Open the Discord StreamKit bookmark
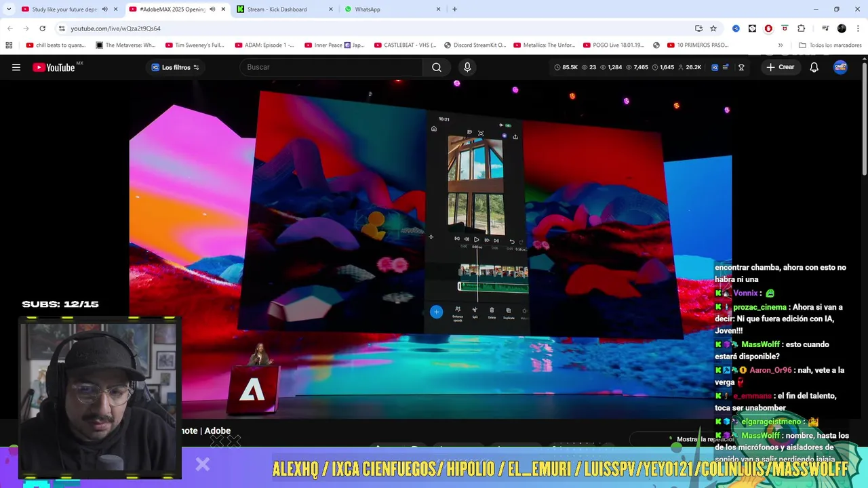Viewport: 868px width, 488px height. pyautogui.click(x=475, y=45)
